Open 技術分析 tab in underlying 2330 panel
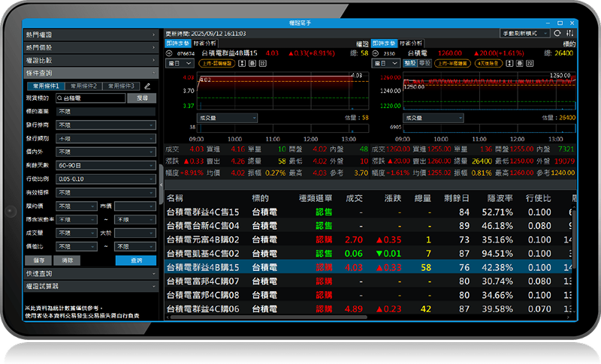This screenshot has height=364, width=601. (411, 44)
